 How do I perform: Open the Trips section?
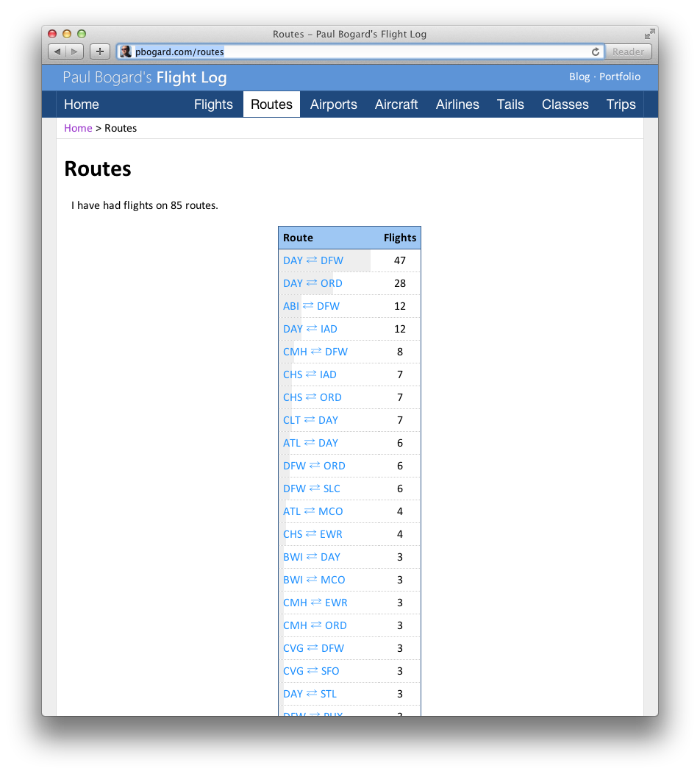[621, 104]
